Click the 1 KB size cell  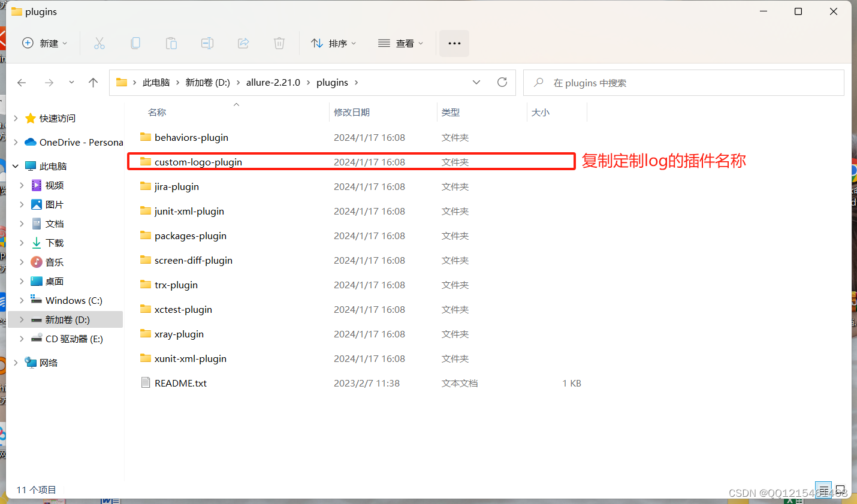coord(572,383)
